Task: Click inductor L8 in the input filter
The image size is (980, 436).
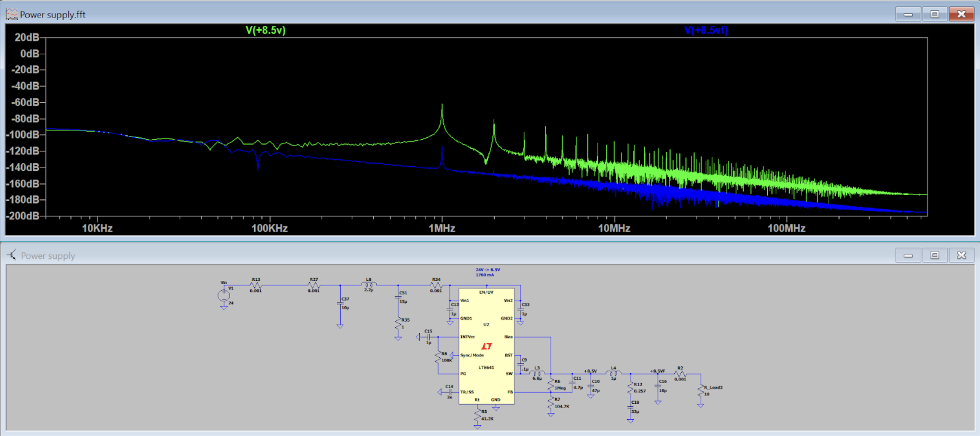Action: [369, 285]
